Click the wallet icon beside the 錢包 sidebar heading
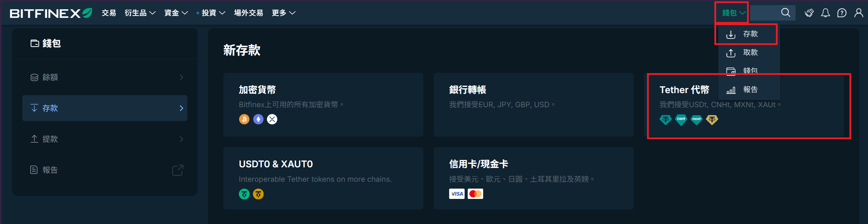This screenshot has width=868, height=224. 35,43
